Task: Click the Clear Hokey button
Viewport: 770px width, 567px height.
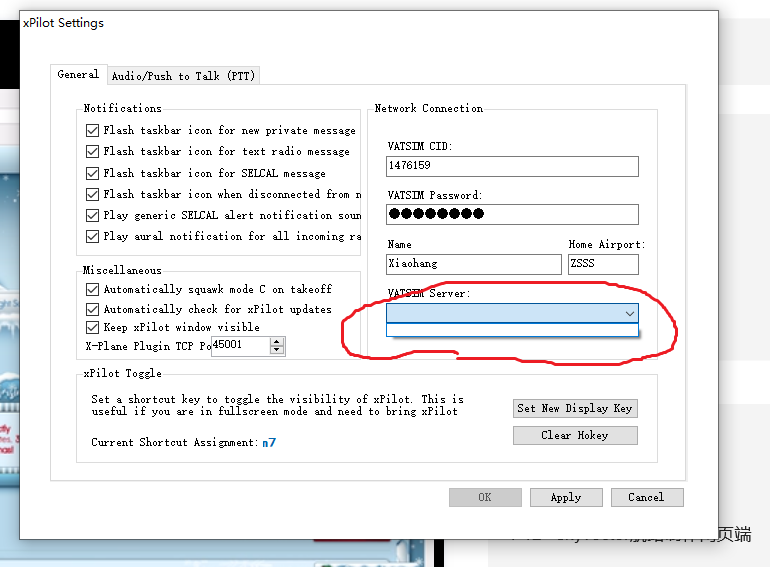Action: click(575, 435)
